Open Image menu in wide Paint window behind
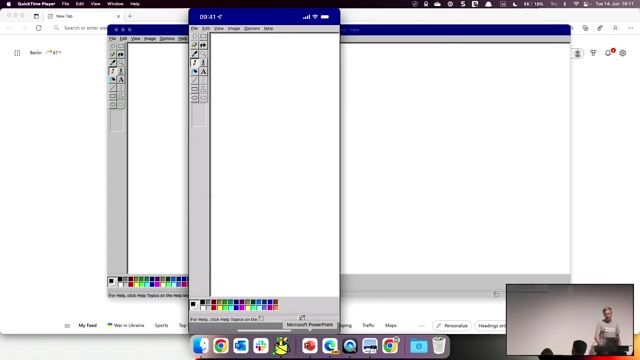640x360 pixels. click(x=150, y=39)
